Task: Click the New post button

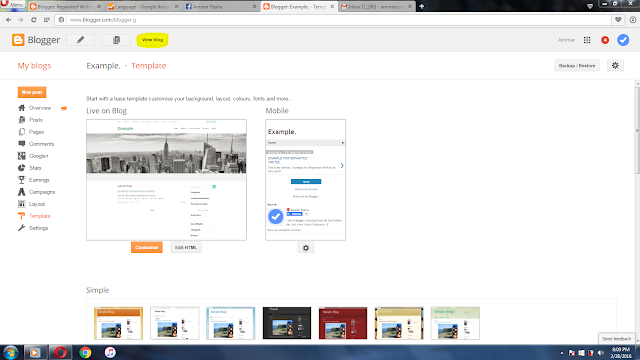Action: [32, 92]
